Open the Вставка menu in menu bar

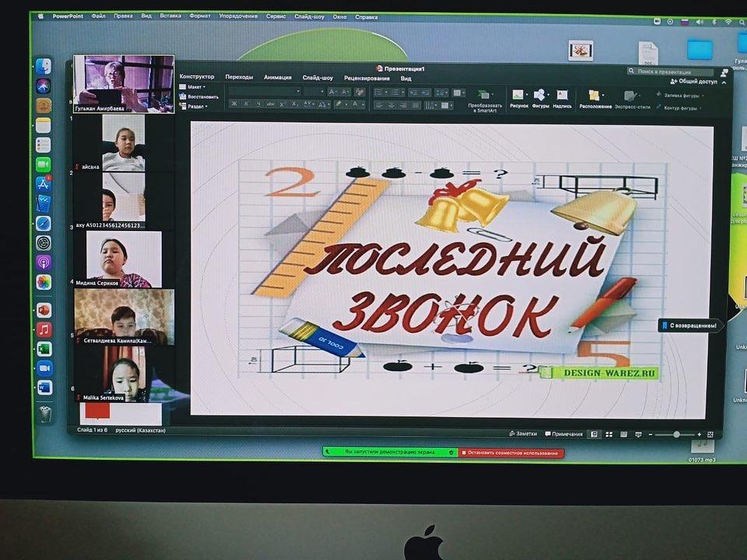pyautogui.click(x=170, y=16)
